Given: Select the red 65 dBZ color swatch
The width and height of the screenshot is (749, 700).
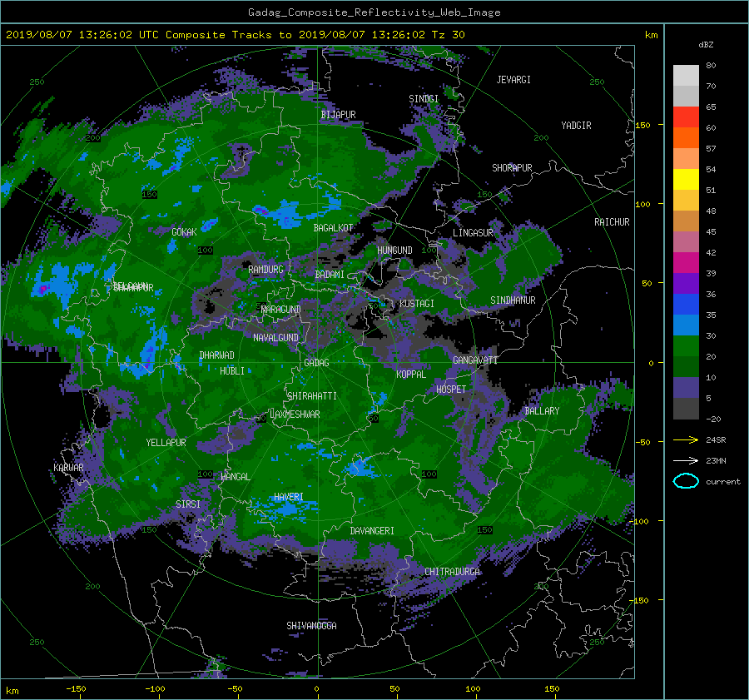Looking at the screenshot, I should click(x=686, y=117).
